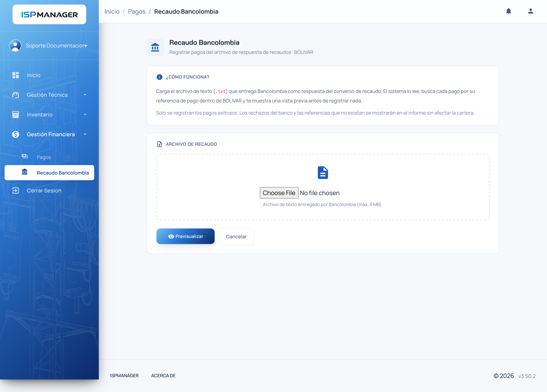
Task: Click the Recaudo Bancolombia breadcrumb text
Action: [x=186, y=12]
